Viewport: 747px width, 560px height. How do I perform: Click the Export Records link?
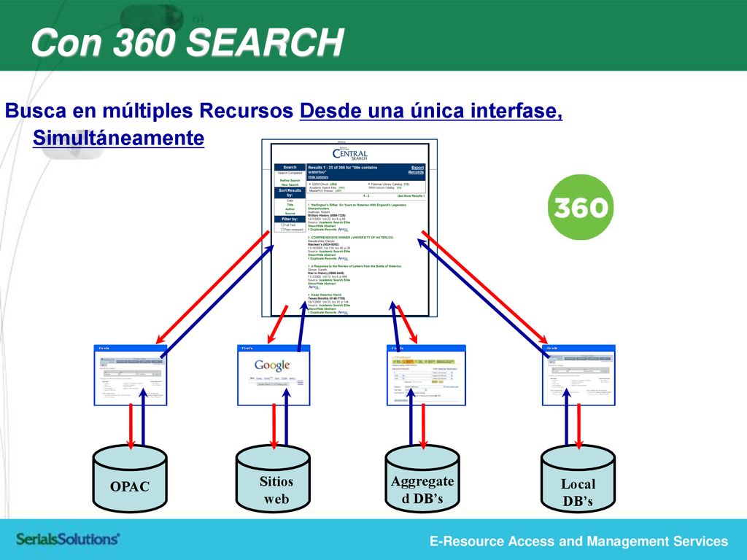click(416, 170)
